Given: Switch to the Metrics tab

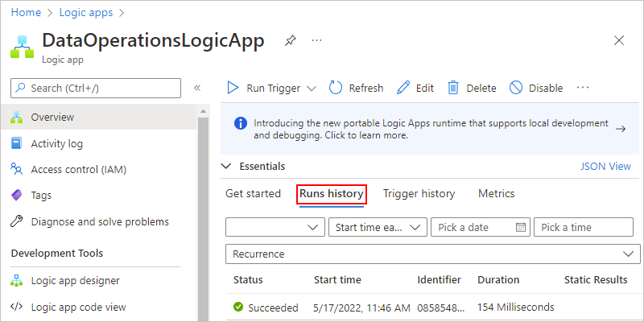Looking at the screenshot, I should [x=496, y=193].
